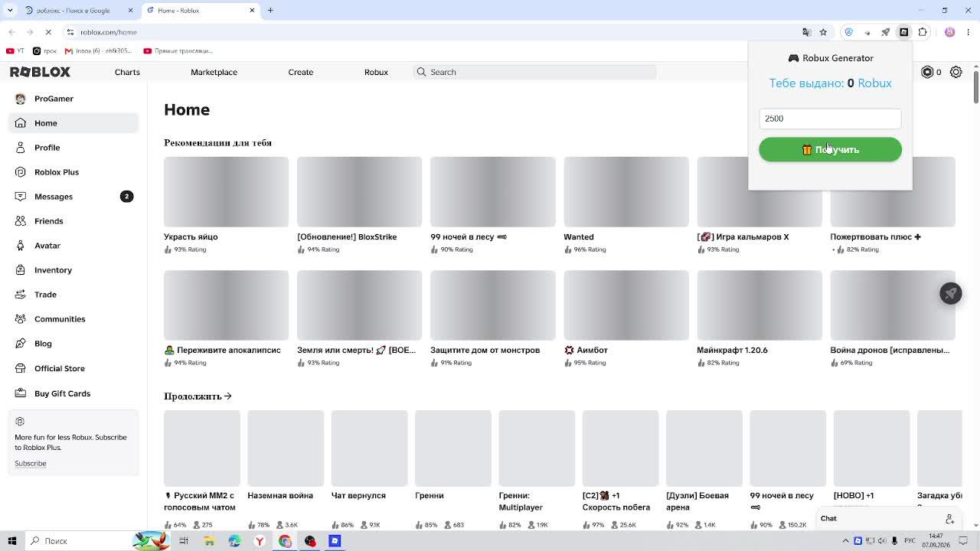Bookmark this page with the star icon
980x551 pixels.
823,32
